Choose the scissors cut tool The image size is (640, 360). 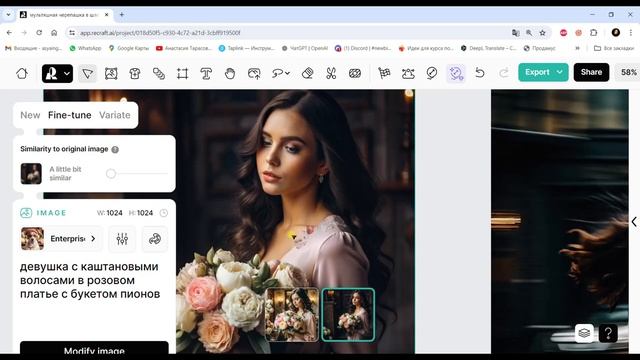pyautogui.click(x=331, y=73)
